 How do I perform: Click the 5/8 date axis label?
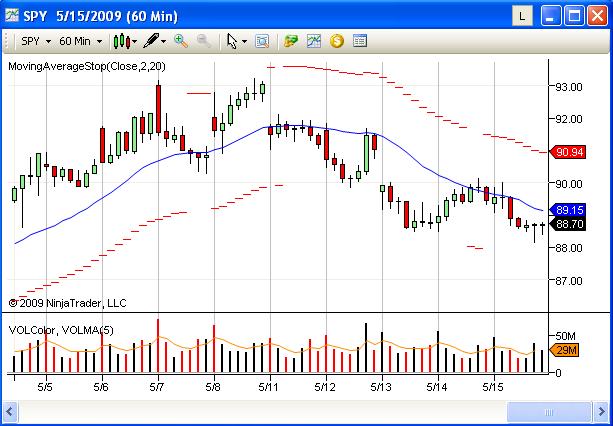pyautogui.click(x=213, y=387)
